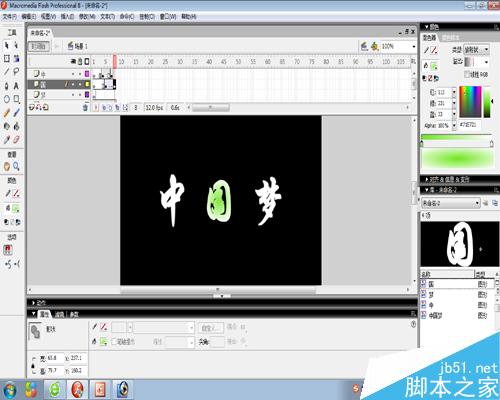Toggle the stroke hinting checkbox in Properties
This screenshot has height=400, width=500.
[x=114, y=341]
